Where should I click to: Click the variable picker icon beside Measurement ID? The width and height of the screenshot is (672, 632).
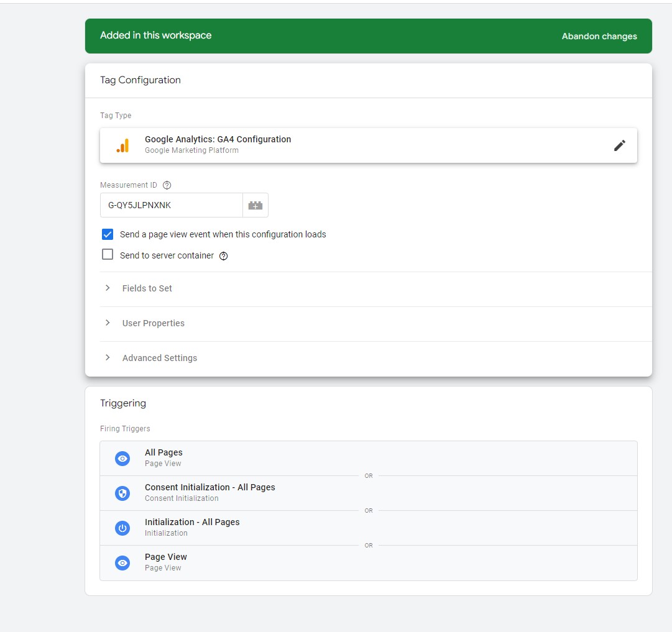pyautogui.click(x=255, y=205)
